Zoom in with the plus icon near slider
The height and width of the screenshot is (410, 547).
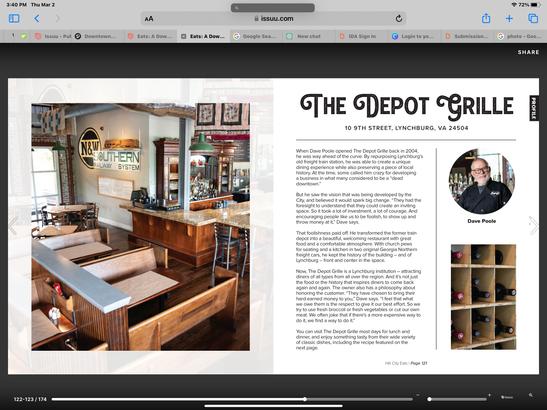click(489, 395)
